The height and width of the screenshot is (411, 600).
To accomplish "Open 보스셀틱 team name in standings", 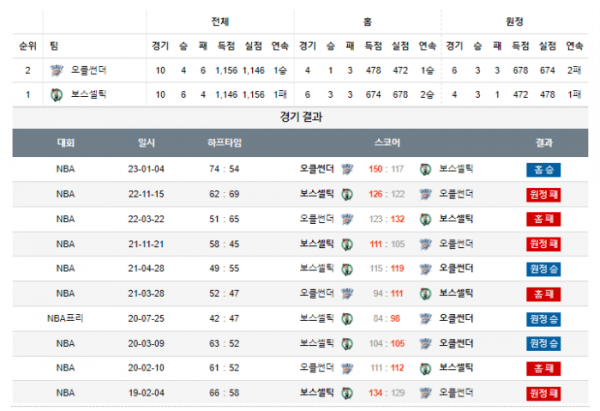I will pos(88,95).
